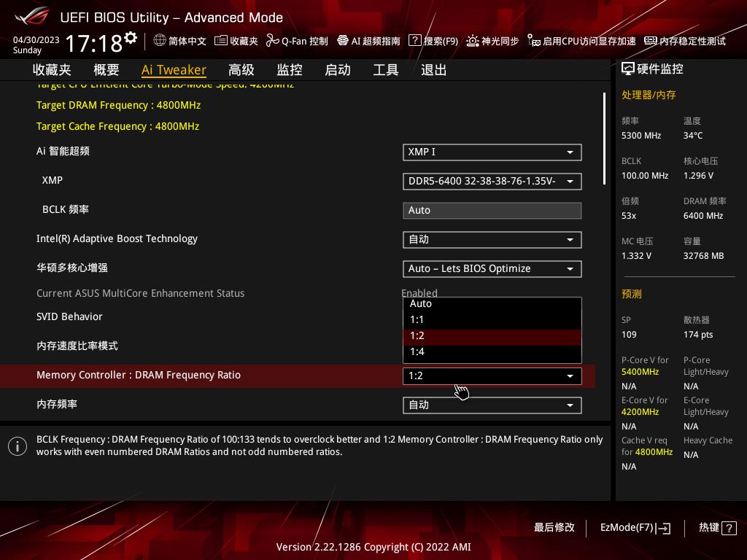Select the 1:4 DRAM frequency ratio
747x560 pixels.
tap(492, 351)
